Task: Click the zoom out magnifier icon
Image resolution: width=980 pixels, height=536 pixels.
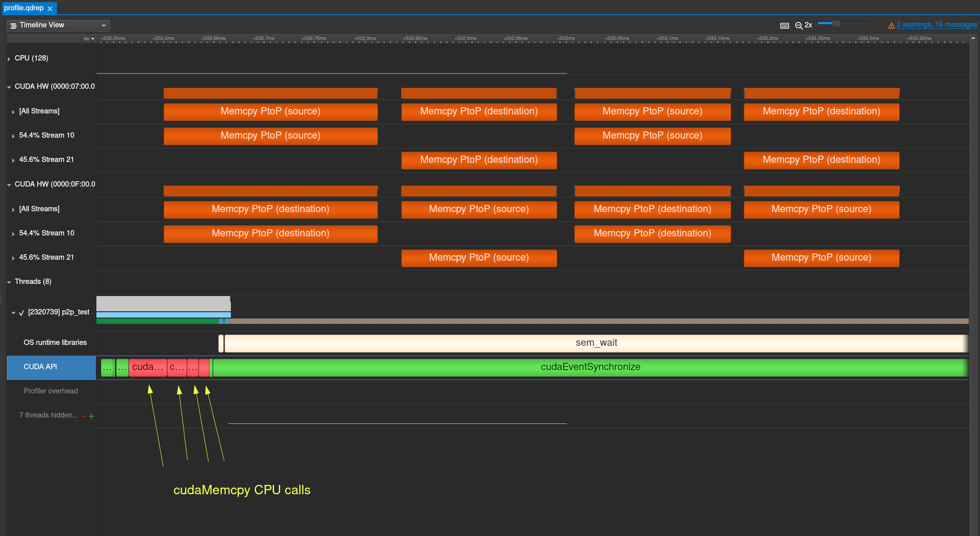Action: tap(798, 26)
